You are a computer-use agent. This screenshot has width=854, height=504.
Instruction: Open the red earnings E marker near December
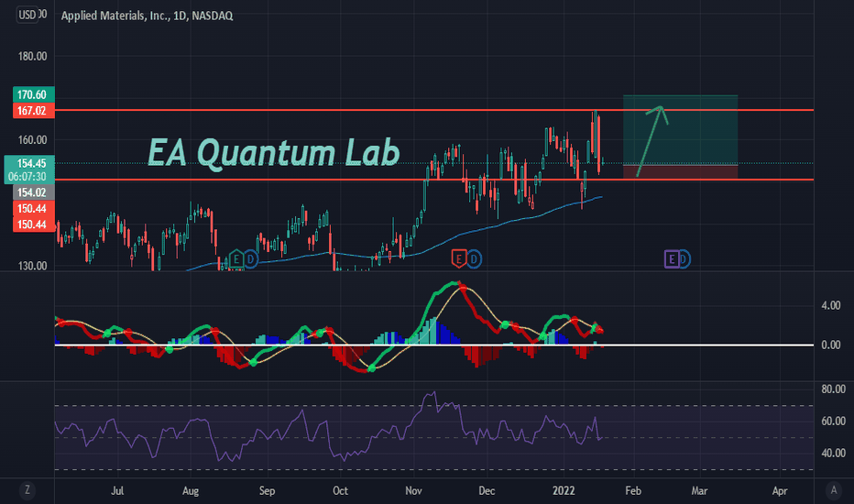click(458, 258)
